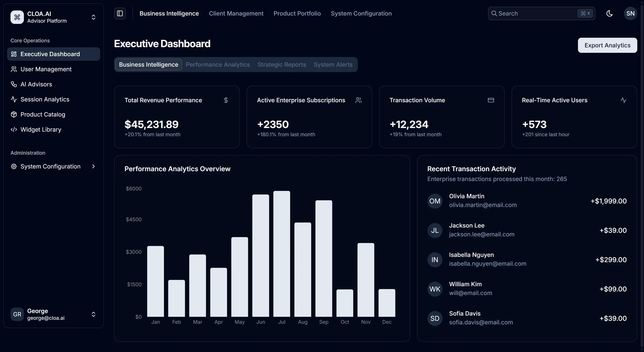
Task: Click activity icon on Real-Time Active Users
Action: point(623,100)
